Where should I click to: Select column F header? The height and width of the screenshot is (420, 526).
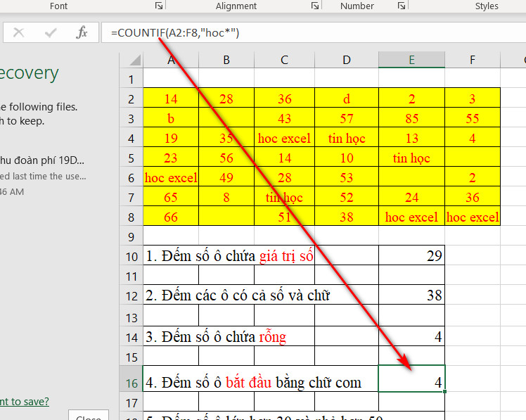coord(473,60)
